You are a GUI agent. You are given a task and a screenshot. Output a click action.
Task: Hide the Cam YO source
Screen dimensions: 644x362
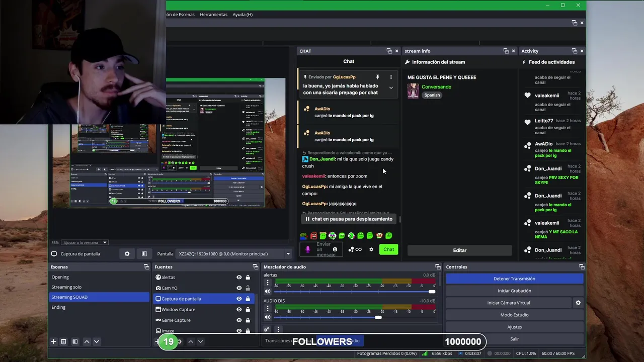[x=239, y=288]
